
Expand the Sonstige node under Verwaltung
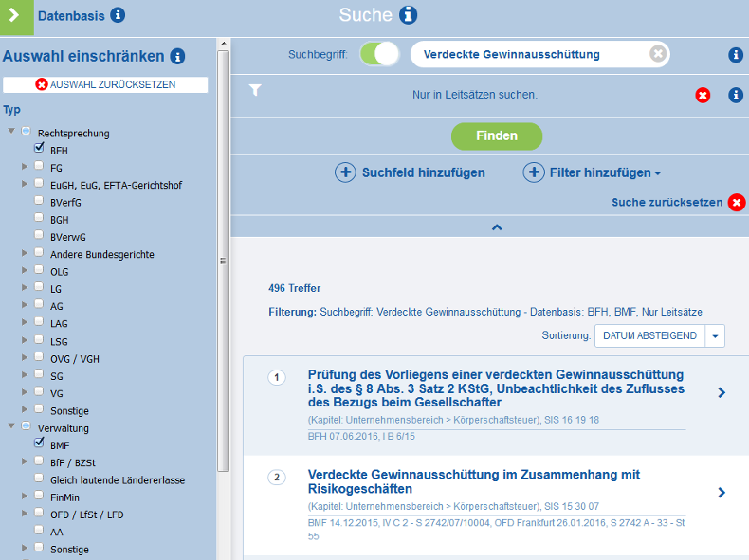click(x=25, y=547)
